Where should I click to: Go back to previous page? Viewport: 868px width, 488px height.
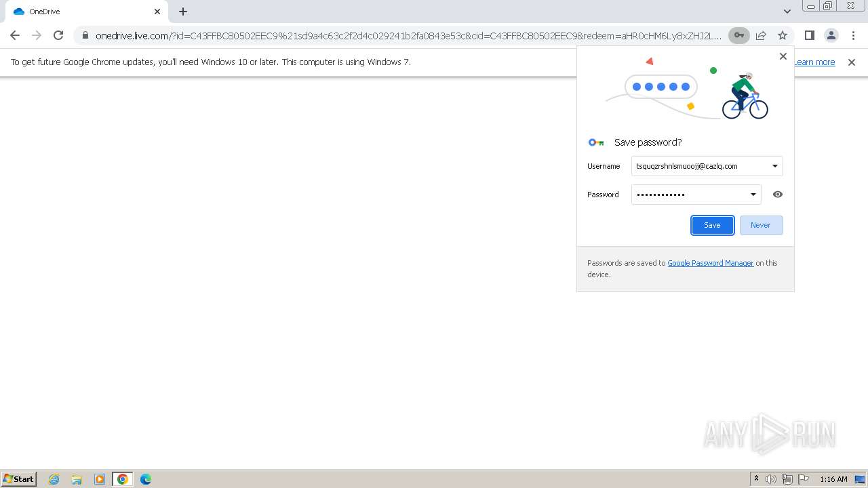(15, 35)
